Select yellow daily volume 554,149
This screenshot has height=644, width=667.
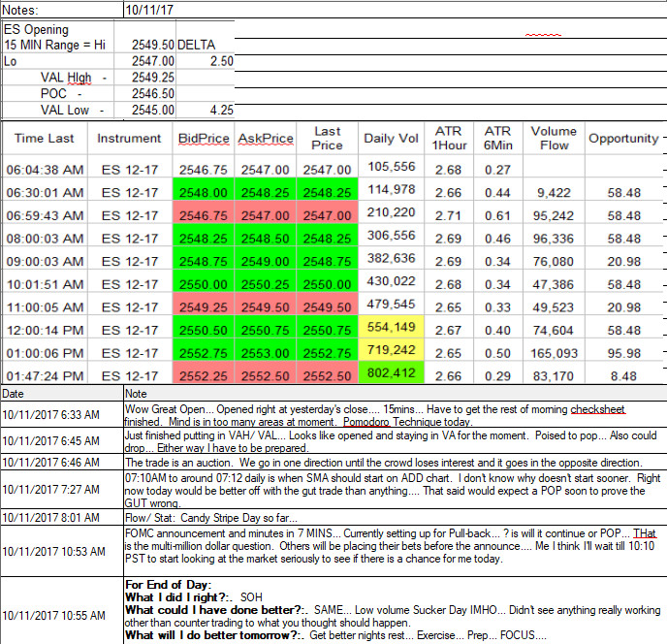[391, 327]
